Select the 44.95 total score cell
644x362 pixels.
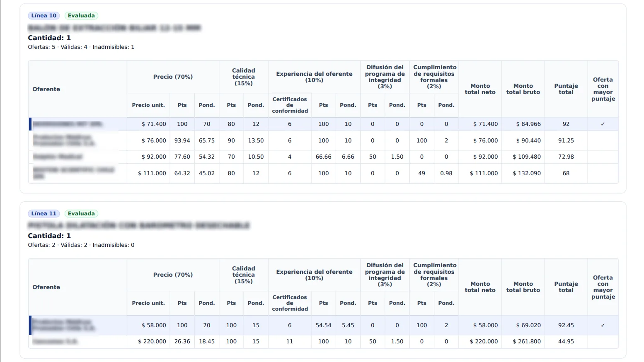[x=566, y=341]
